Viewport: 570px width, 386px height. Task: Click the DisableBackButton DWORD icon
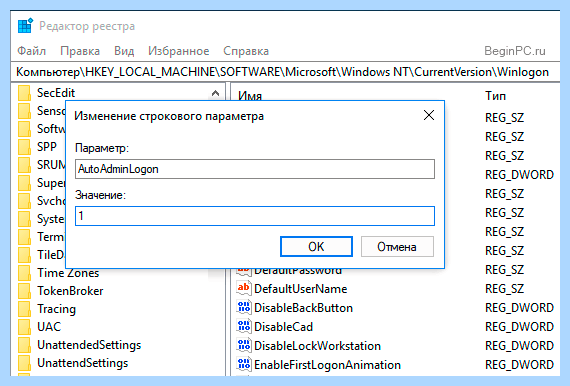[x=244, y=307]
